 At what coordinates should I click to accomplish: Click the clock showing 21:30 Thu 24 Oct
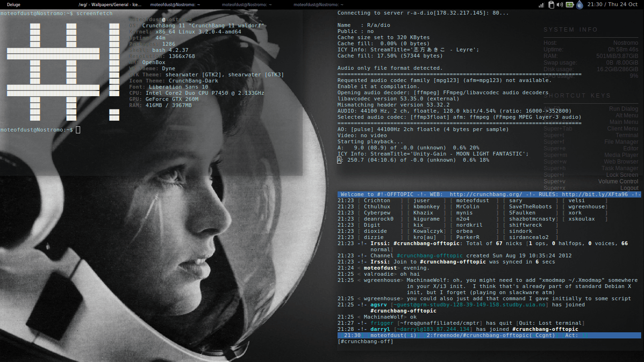[x=611, y=4]
